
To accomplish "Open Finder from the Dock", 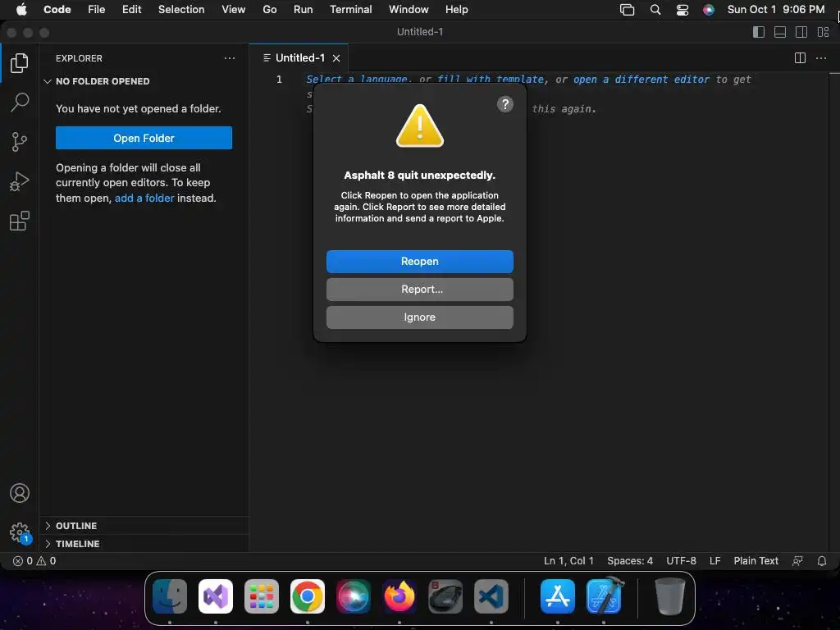I will (x=170, y=596).
